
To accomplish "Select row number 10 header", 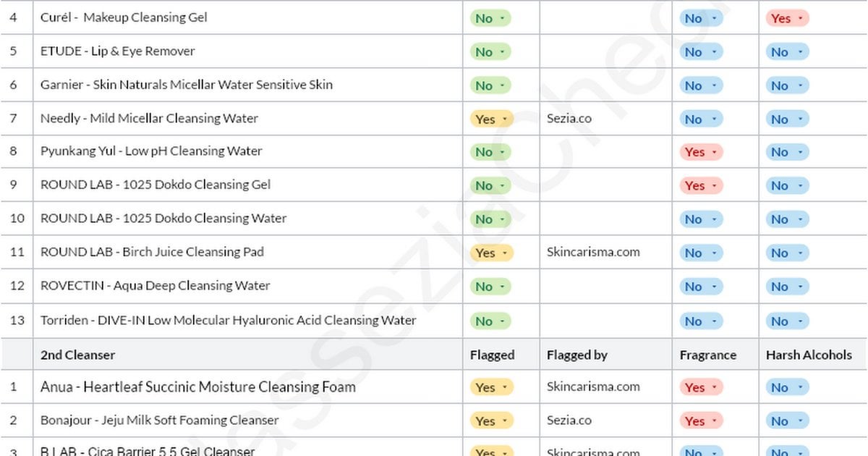I will [17, 219].
